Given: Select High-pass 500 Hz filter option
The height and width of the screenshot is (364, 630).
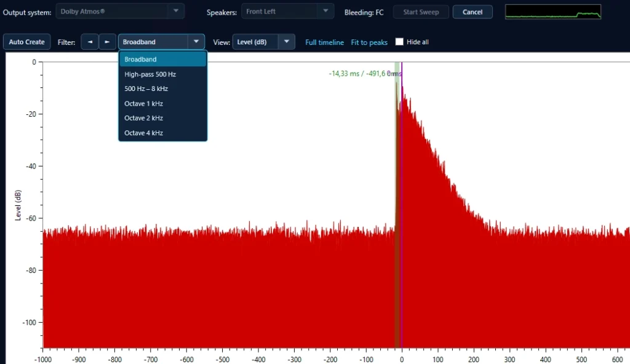Looking at the screenshot, I should pyautogui.click(x=162, y=74).
